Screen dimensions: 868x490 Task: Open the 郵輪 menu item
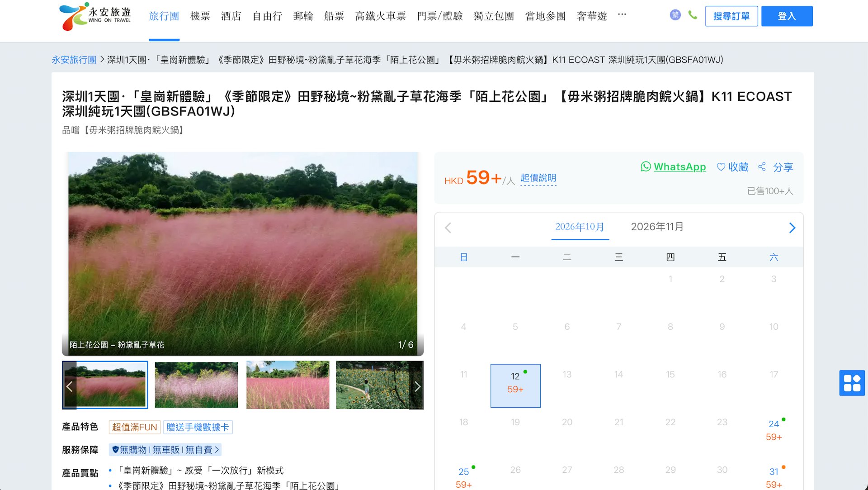click(303, 16)
